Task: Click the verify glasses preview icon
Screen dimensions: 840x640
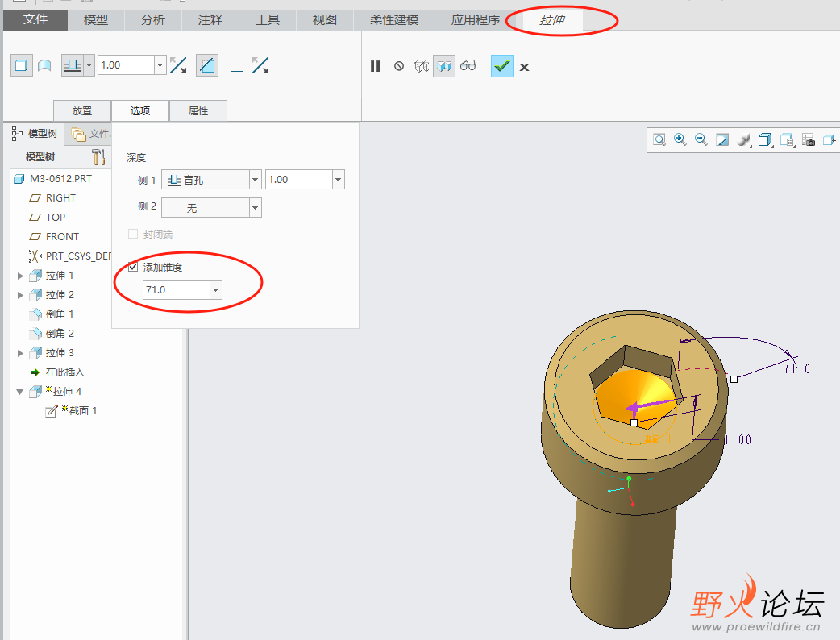Action: coord(468,66)
